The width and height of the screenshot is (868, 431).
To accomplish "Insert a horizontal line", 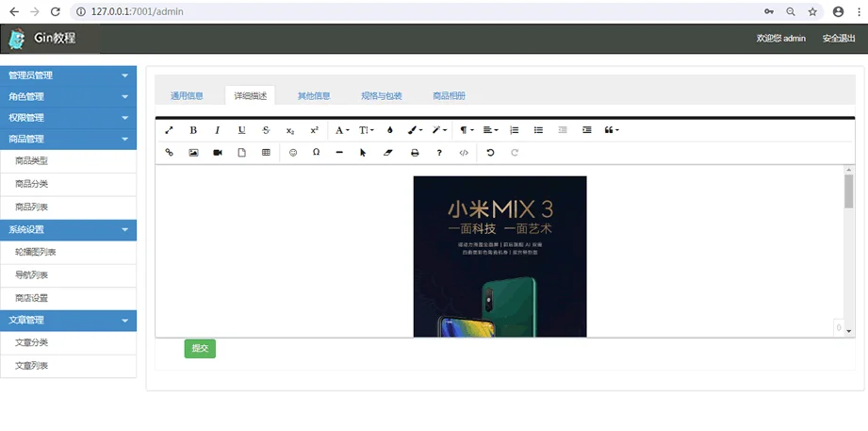I will point(339,153).
